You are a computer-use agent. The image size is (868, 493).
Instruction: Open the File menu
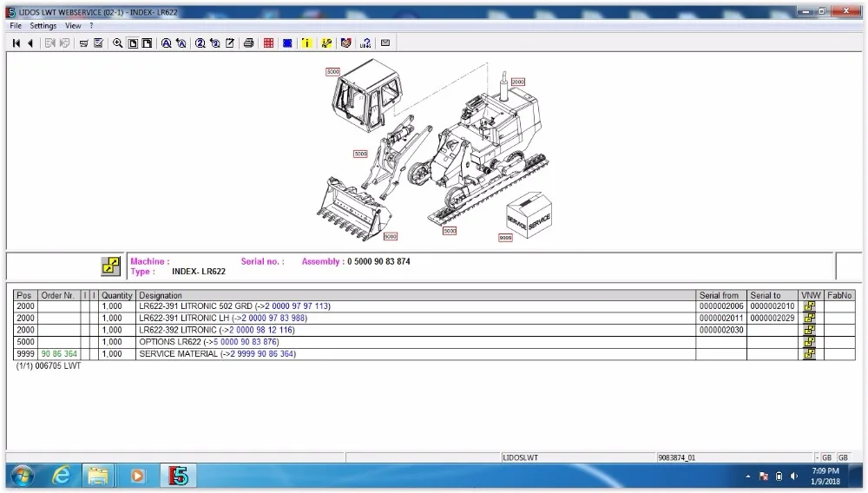16,25
